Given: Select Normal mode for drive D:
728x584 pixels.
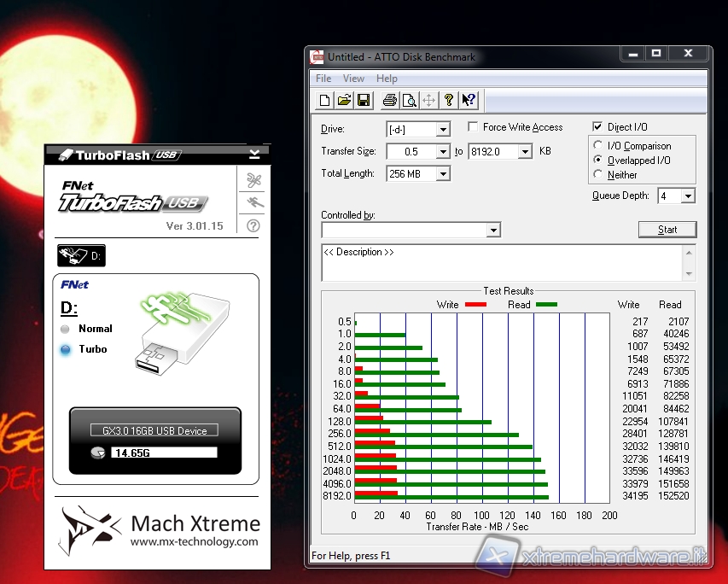Looking at the screenshot, I should pyautogui.click(x=66, y=329).
